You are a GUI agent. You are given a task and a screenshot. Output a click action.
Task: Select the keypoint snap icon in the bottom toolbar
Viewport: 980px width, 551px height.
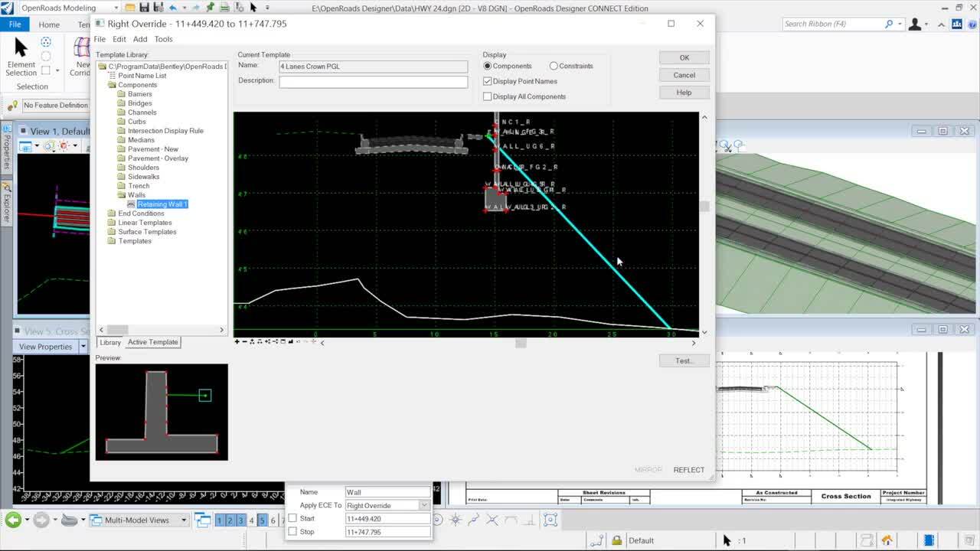tap(456, 520)
